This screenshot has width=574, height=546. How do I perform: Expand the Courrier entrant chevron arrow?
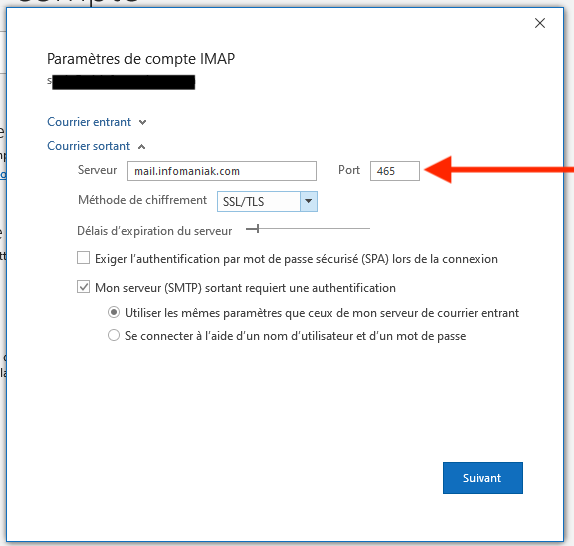point(142,122)
